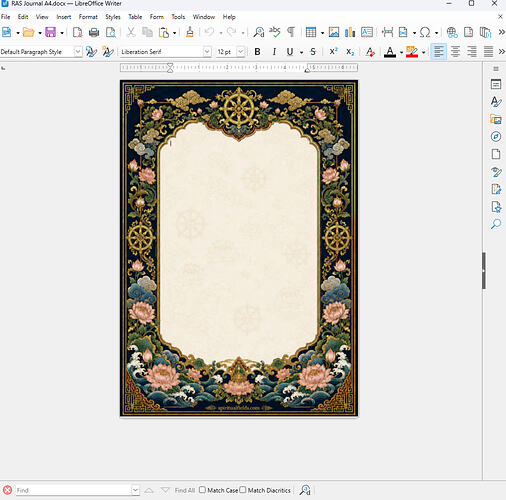Expand the paste options arrow
The height and width of the screenshot is (500, 506).
175,33
